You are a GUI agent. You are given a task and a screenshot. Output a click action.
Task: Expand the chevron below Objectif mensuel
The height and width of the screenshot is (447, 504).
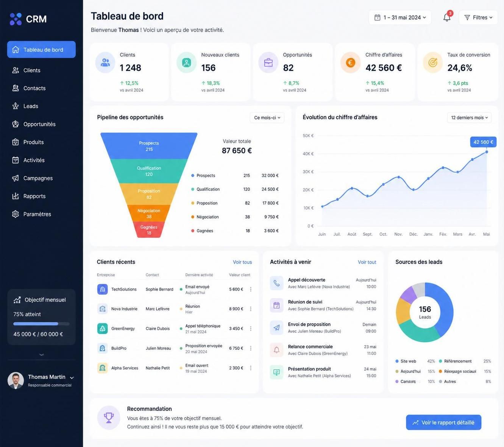[x=42, y=355]
